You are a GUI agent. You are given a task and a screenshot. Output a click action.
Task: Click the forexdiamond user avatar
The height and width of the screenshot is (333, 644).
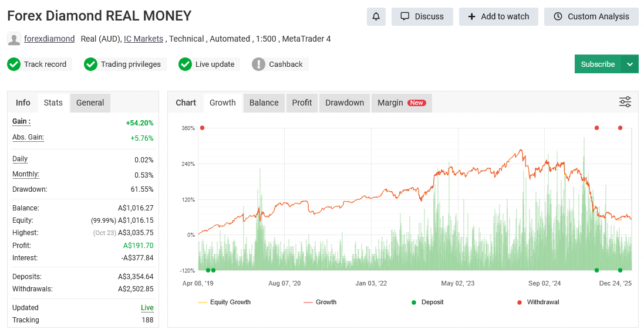pos(14,39)
